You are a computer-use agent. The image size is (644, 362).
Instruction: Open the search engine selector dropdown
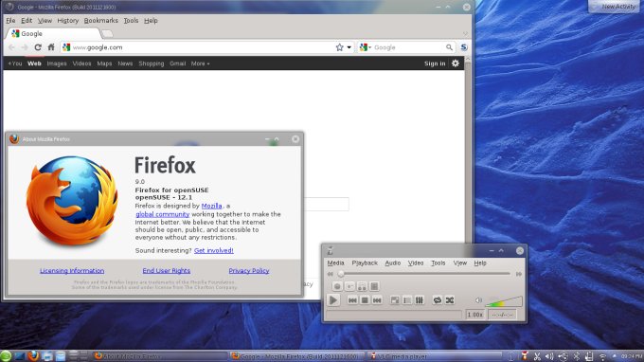[x=366, y=47]
